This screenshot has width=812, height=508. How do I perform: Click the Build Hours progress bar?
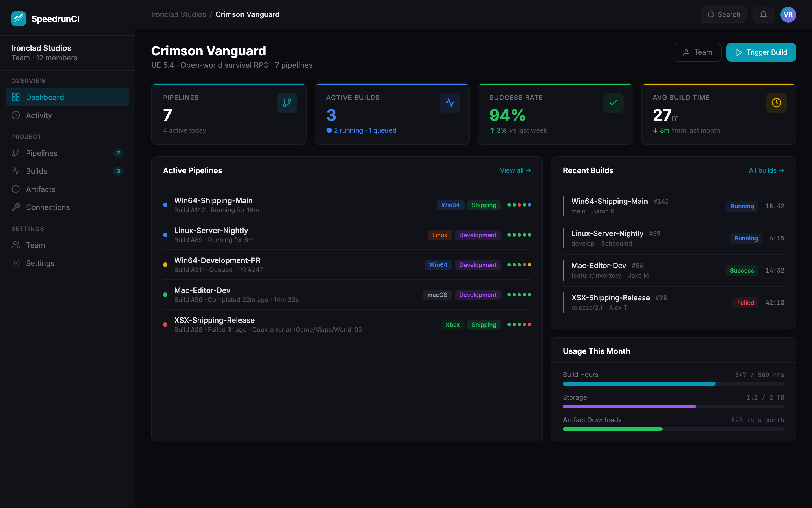673,384
